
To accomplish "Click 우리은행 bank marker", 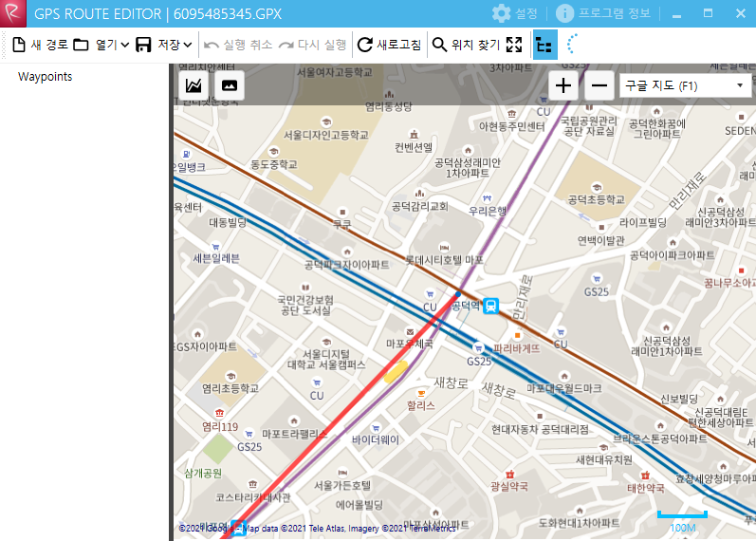I will coord(488,198).
